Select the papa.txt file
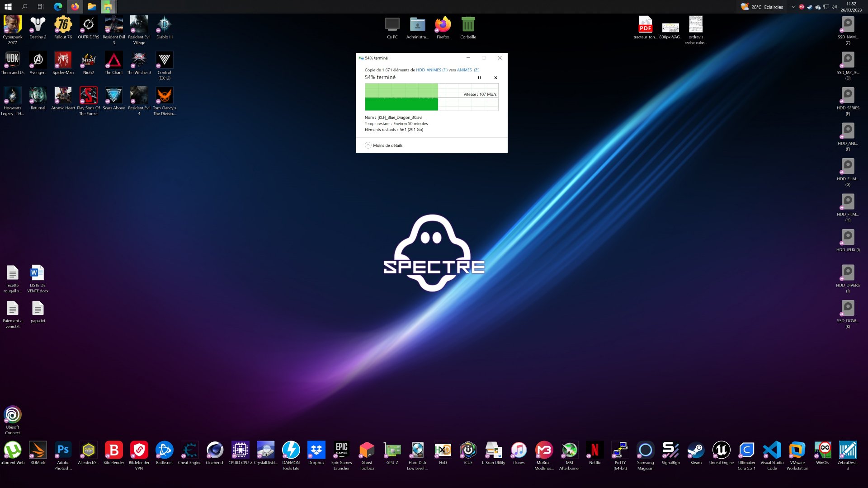Image resolution: width=868 pixels, height=488 pixels. (x=38, y=311)
